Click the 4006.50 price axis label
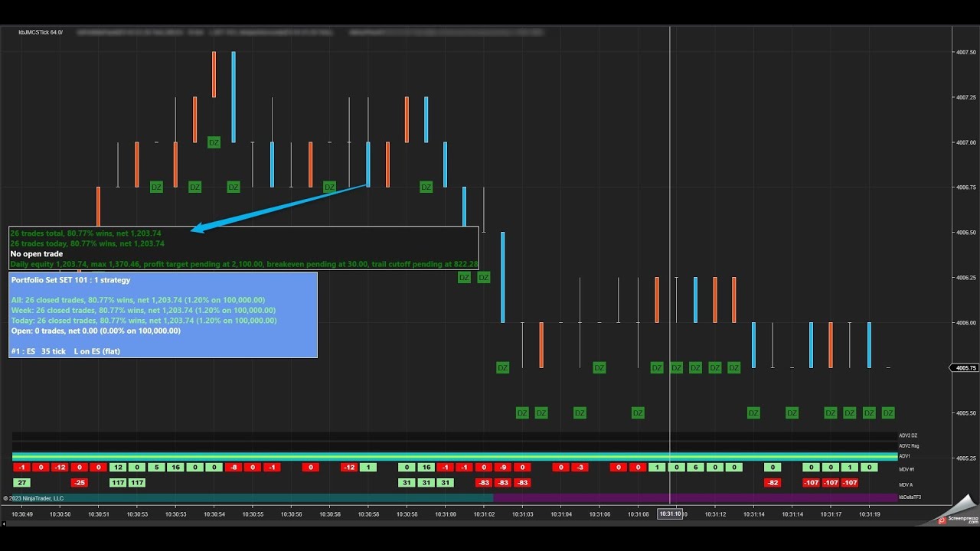Screen dimensions: 980x551 [965, 233]
